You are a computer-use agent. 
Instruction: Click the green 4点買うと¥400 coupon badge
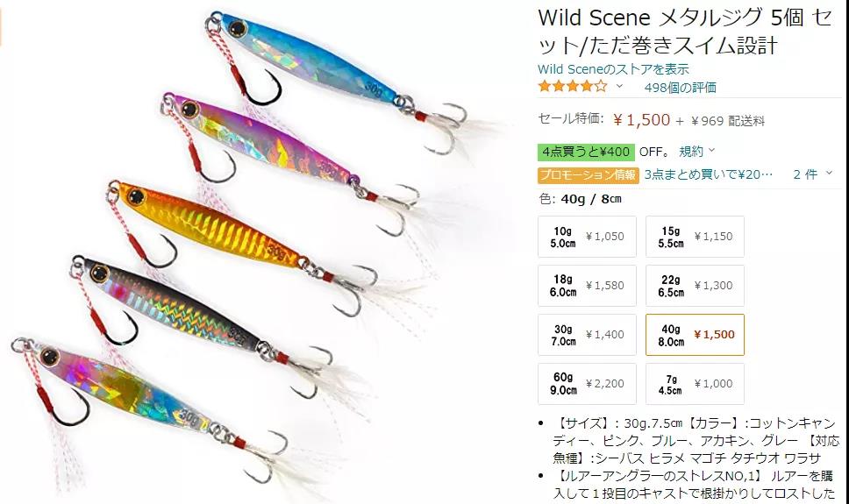point(586,153)
